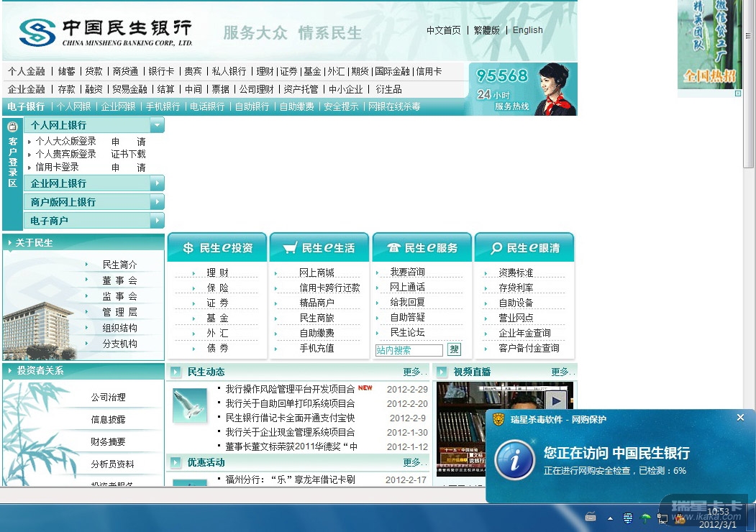Viewport: 756px width, 532px height.
Task: Click the arrow icon beside 视频直播
Action: tap(441, 372)
